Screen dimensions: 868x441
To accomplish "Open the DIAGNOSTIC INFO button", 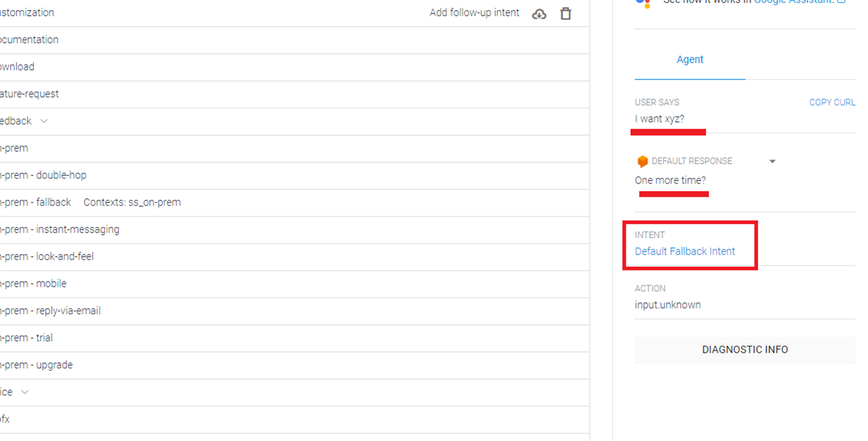I will pos(744,350).
